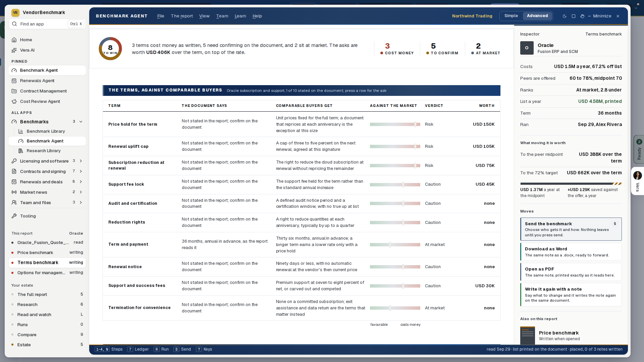Viewport: 644px width, 362px height.
Task: Select Terms benchmark in This report
Action: [47, 263]
